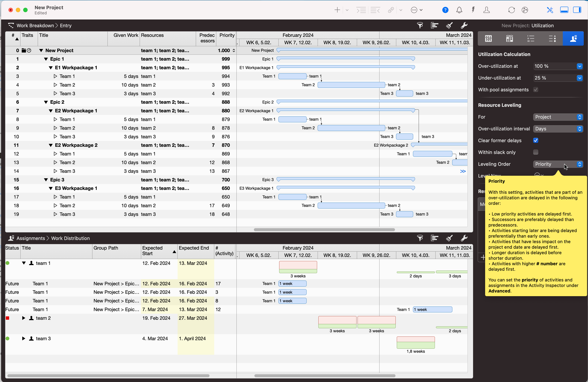
Task: Click filter funnel icon in Work Breakdown header
Action: point(420,25)
